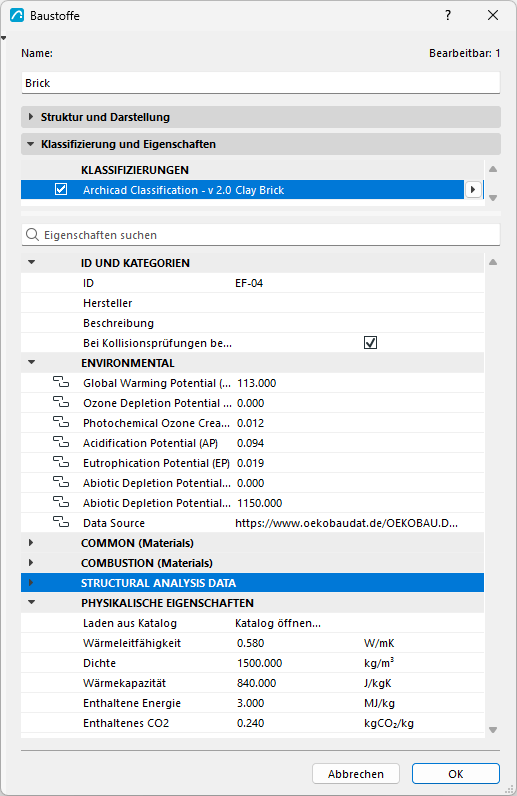Viewport: 517px width, 796px height.
Task: Click Wärmekapazität value 840.000
Action: click(256, 683)
